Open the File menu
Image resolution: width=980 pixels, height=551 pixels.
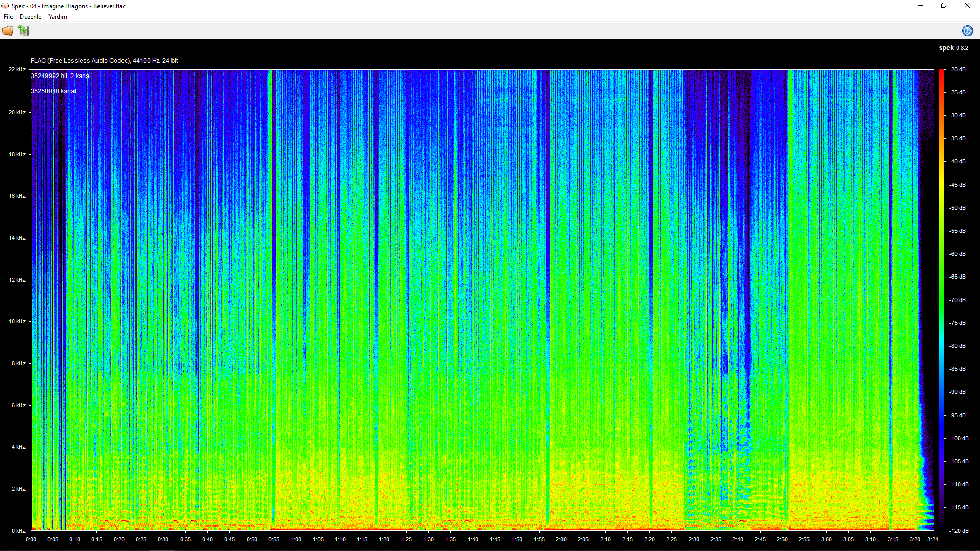coord(8,17)
